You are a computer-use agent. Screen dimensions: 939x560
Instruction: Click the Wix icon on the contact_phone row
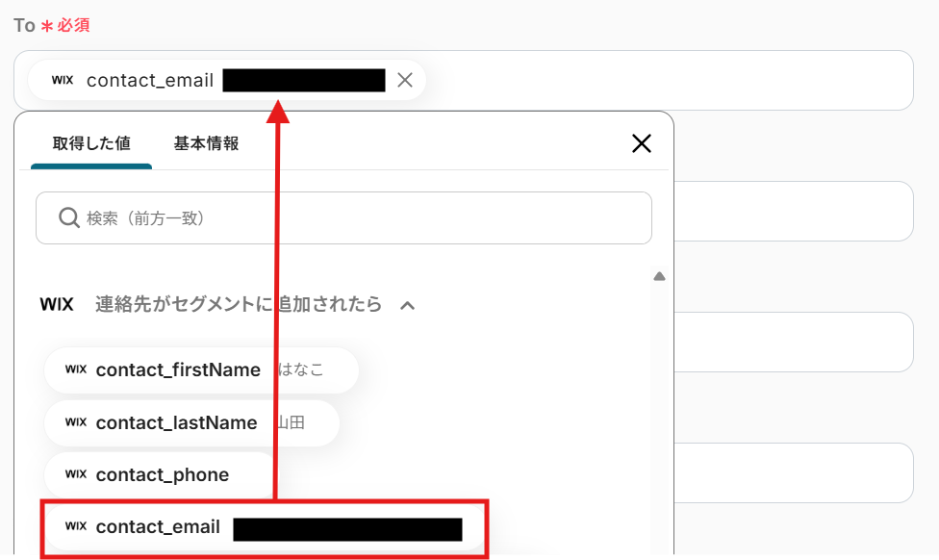coord(76,474)
